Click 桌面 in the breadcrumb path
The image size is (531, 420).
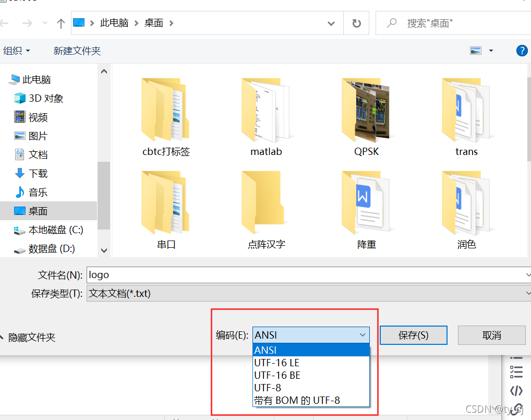click(x=153, y=22)
